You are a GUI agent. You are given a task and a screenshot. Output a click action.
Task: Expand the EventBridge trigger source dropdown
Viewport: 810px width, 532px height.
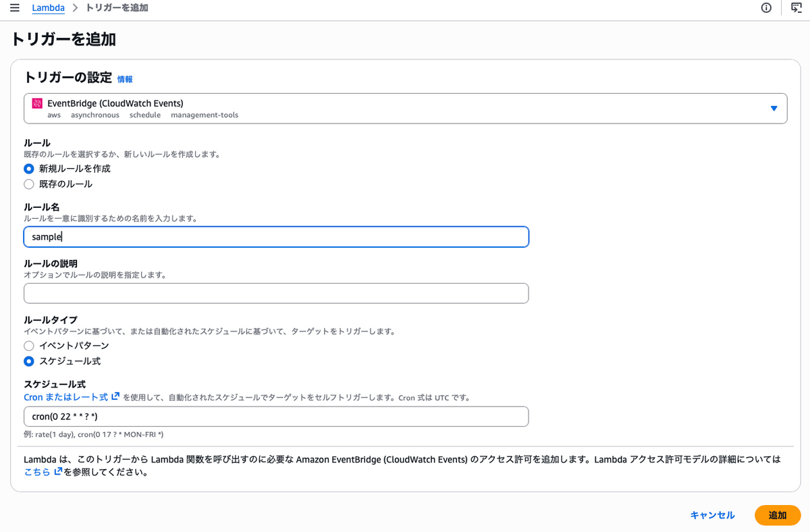click(405, 108)
